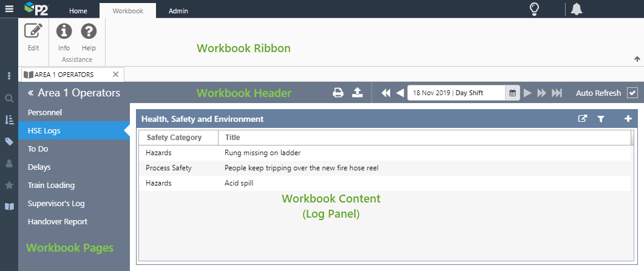Select the HSE Logs page
The width and height of the screenshot is (644, 271).
[74, 131]
